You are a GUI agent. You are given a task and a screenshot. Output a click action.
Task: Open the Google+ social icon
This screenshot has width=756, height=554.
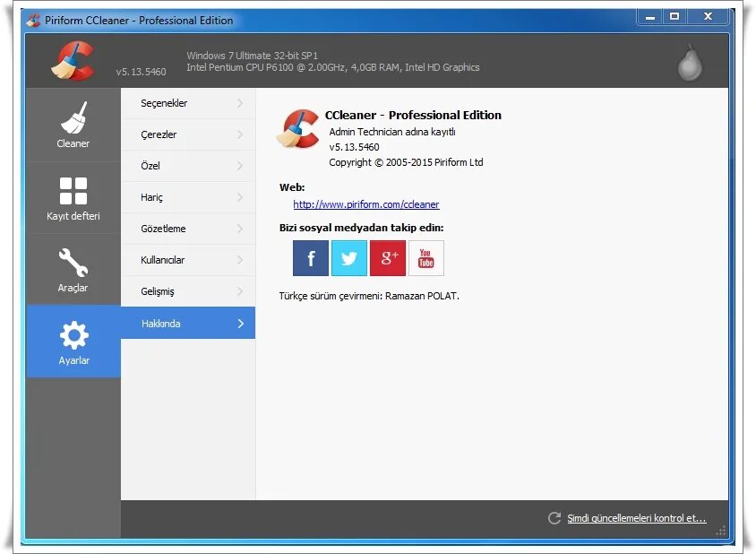[388, 258]
